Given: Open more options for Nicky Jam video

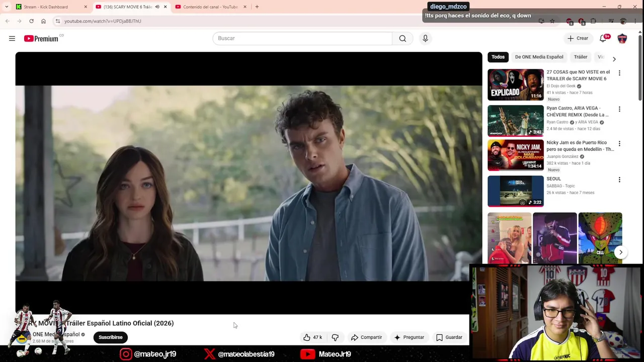Looking at the screenshot, I should [x=619, y=143].
